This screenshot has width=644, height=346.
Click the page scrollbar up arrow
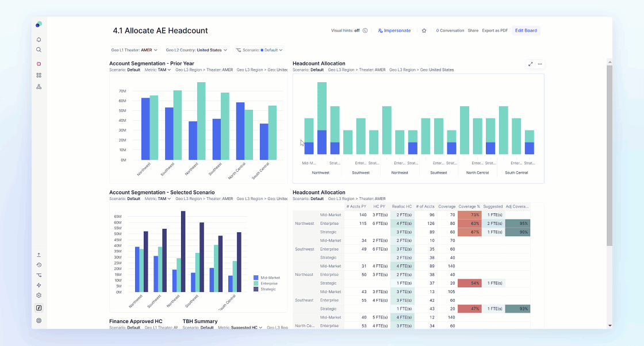tap(609, 62)
